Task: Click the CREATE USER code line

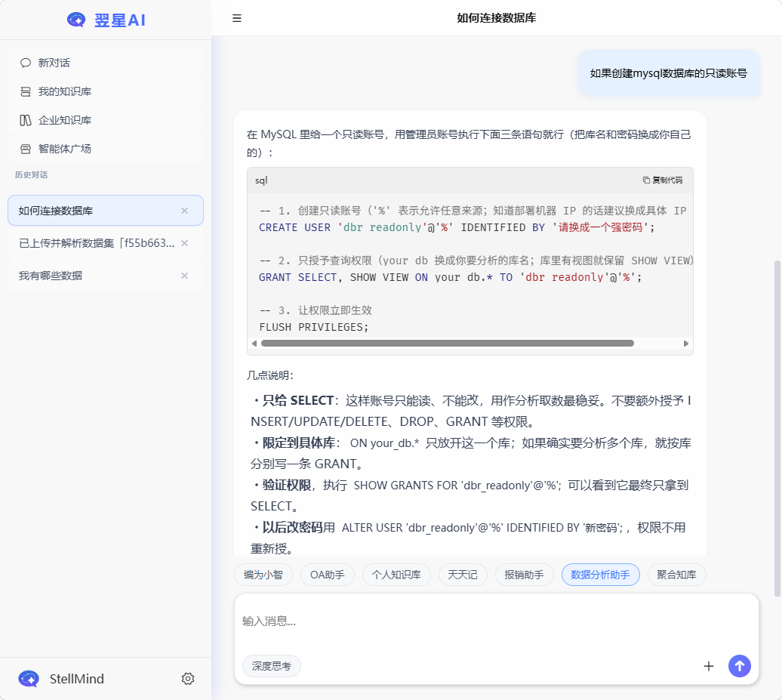Action: click(457, 227)
